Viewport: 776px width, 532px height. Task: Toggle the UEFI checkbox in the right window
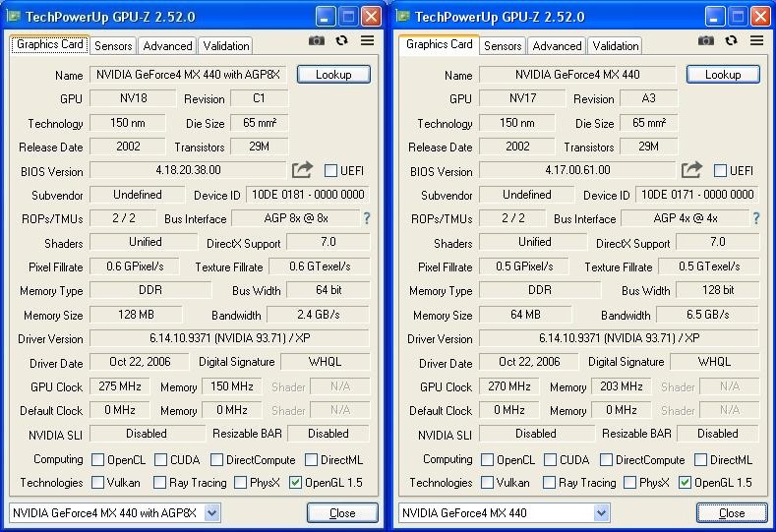click(x=720, y=171)
